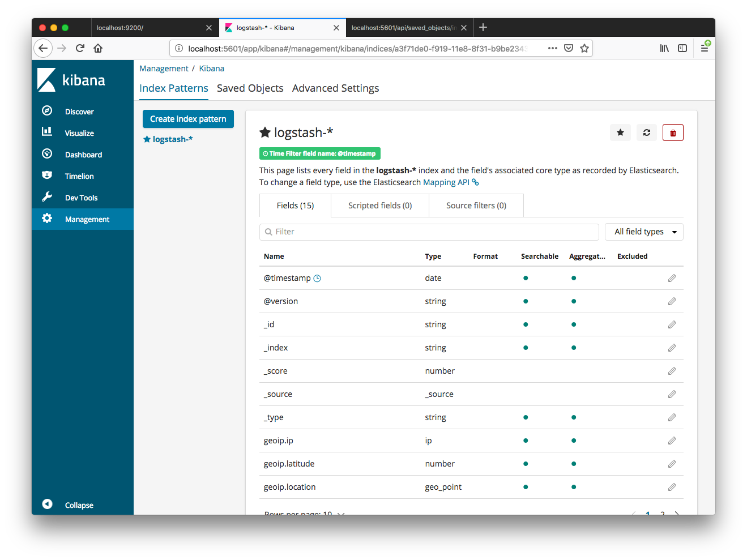The image size is (747, 560).
Task: Edit the _source field
Action: pyautogui.click(x=672, y=394)
